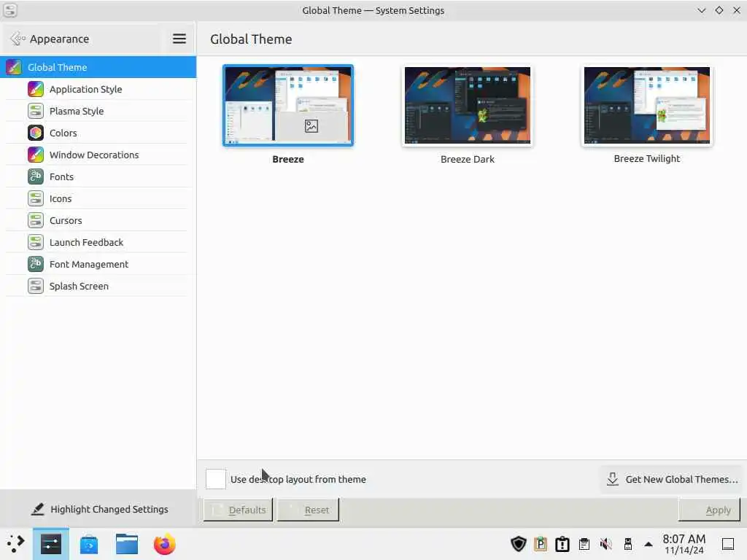Click the 'Icons' label in sidebar
The width and height of the screenshot is (747, 560).
61,198
